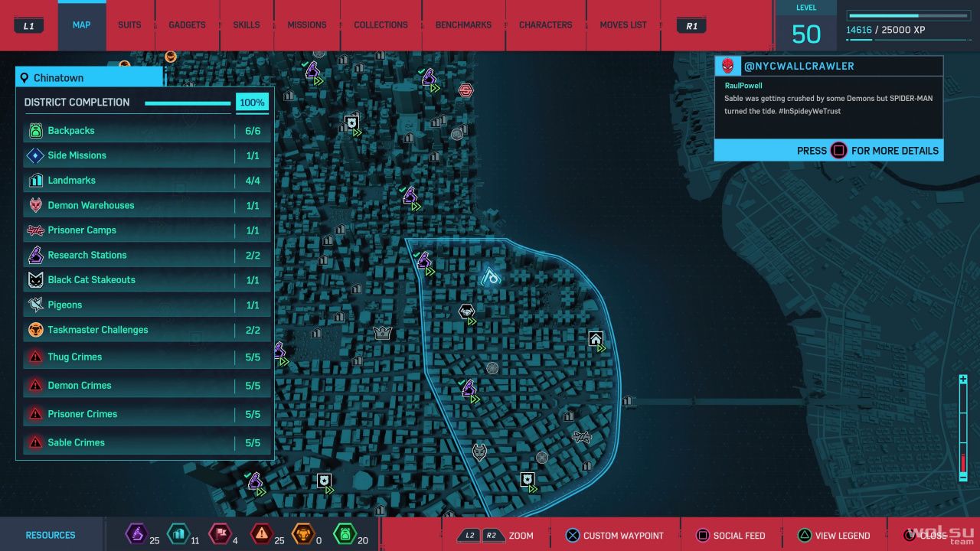Viewport: 980px width, 551px height.
Task: Select the Demon Warehouses mask icon in list
Action: (35, 205)
